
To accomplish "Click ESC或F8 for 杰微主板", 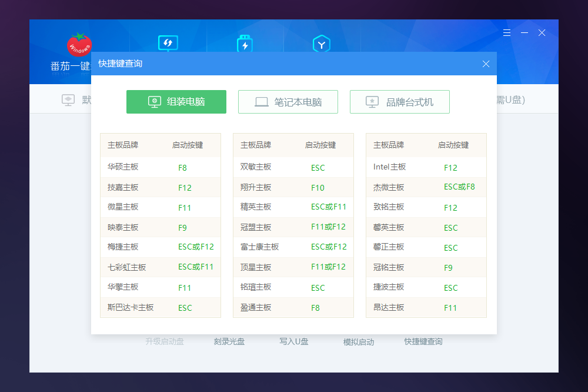I will click(x=459, y=187).
